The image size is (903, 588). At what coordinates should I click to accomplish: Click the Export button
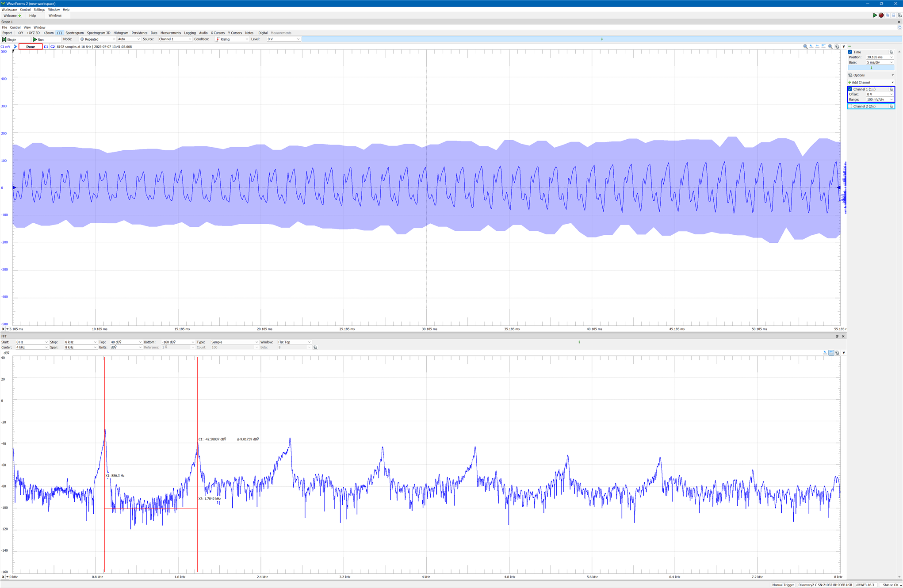click(x=7, y=33)
